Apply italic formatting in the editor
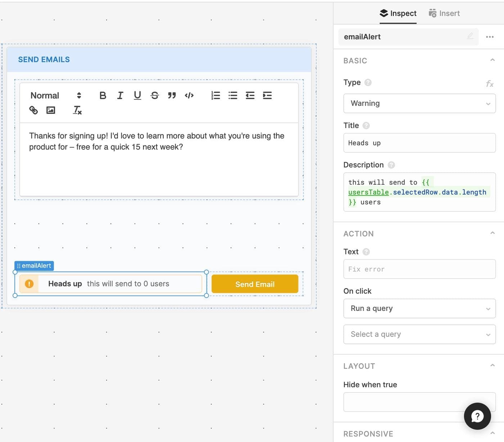Image resolution: width=504 pixels, height=442 pixels. coord(120,95)
